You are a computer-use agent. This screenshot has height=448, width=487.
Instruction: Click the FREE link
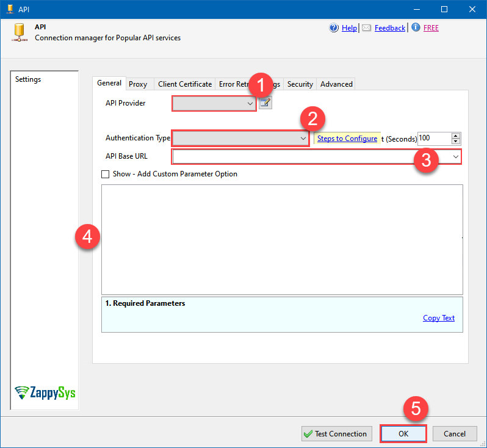point(431,28)
